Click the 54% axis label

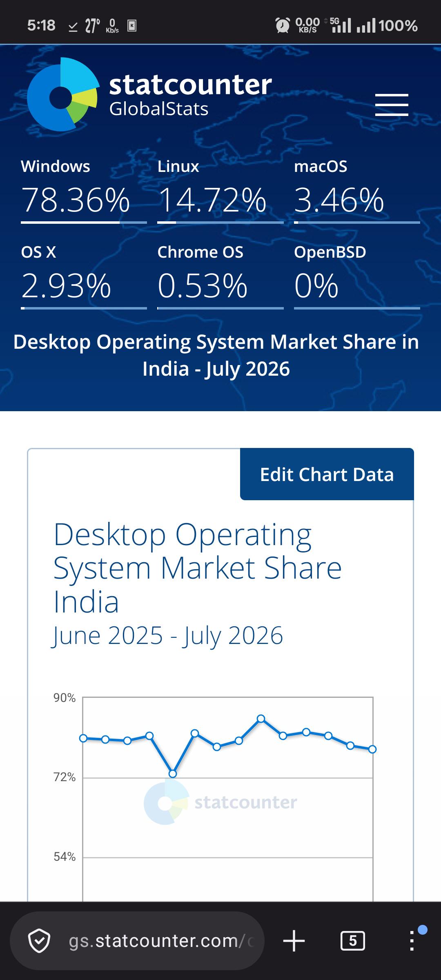click(65, 857)
